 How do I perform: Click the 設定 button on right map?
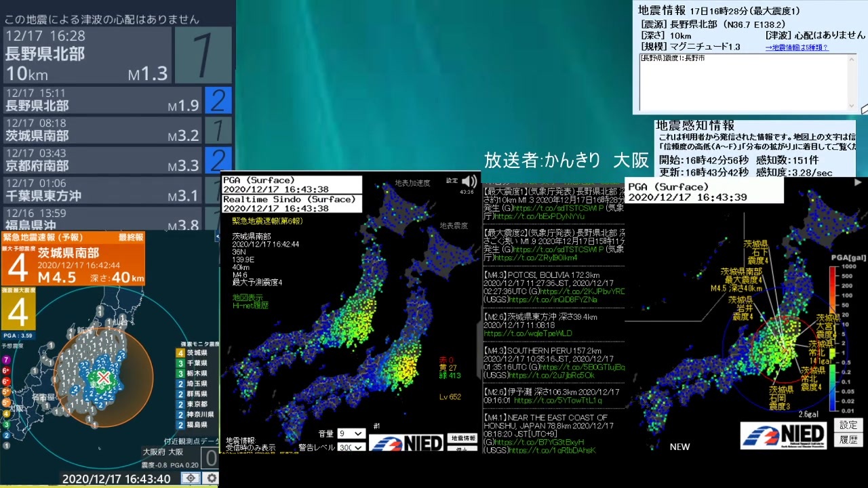tap(848, 425)
